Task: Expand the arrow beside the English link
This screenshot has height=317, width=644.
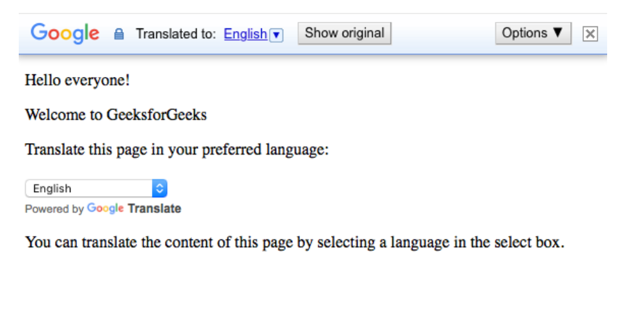Action: [x=277, y=35]
